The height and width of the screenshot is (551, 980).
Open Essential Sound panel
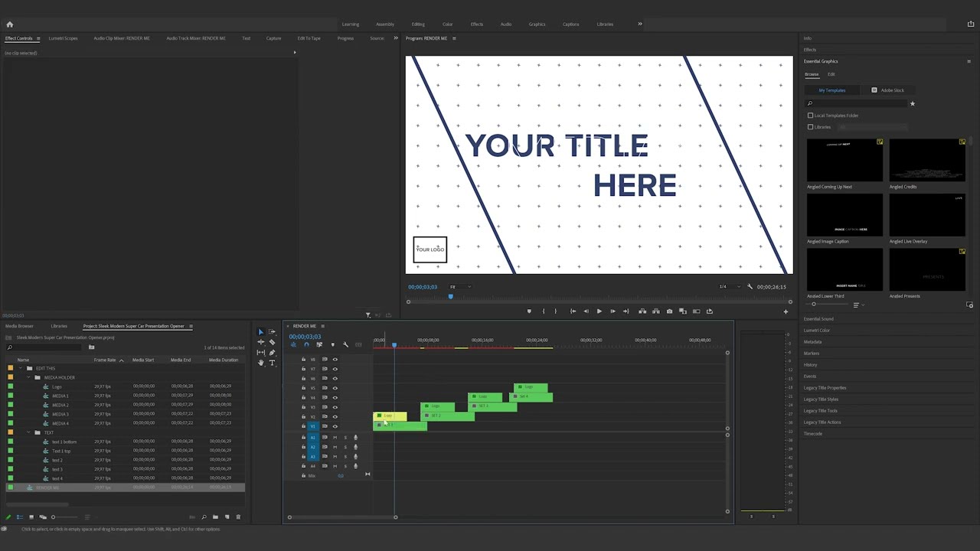[818, 319]
